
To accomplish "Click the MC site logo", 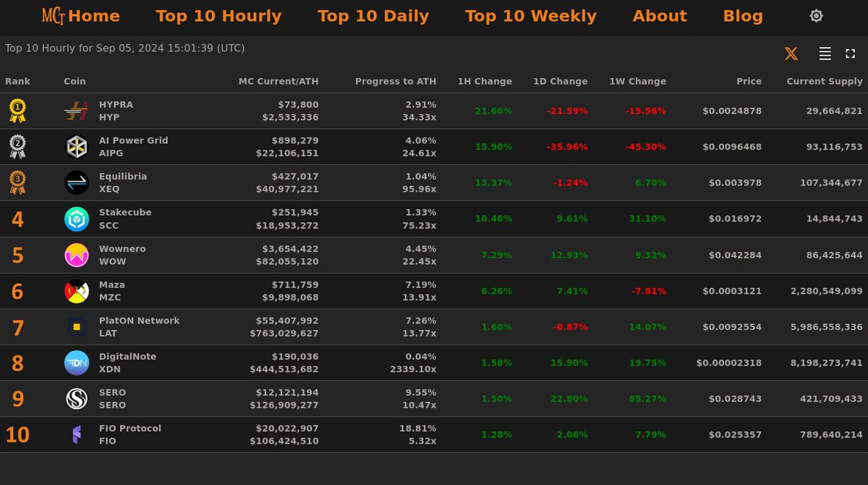I will click(x=54, y=16).
